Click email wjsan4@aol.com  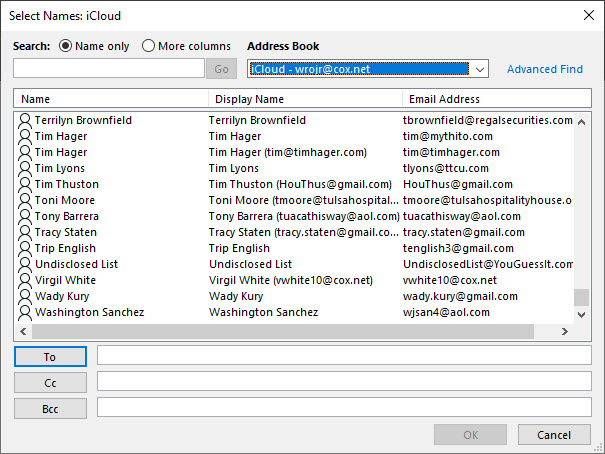tap(446, 312)
